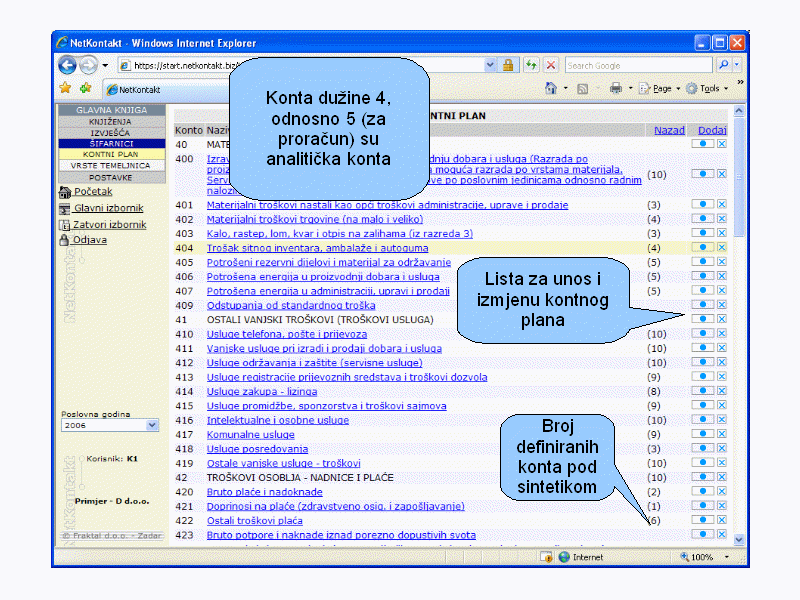Open the Glavni izbornik link
Image resolution: width=800 pixels, height=600 pixels.
click(102, 208)
